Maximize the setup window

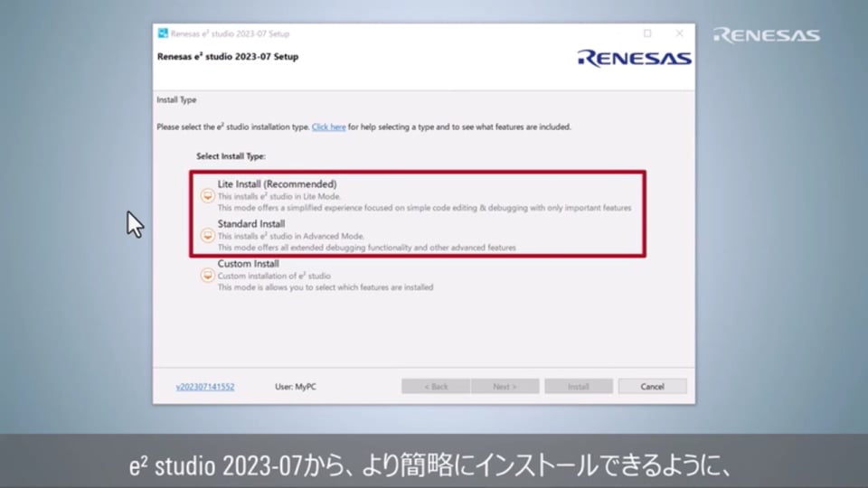[647, 33]
